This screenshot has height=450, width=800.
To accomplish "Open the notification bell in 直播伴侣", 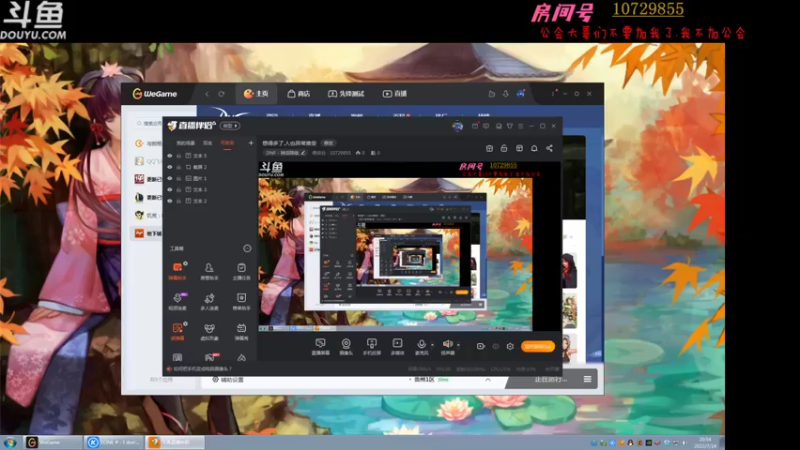I will [534, 148].
